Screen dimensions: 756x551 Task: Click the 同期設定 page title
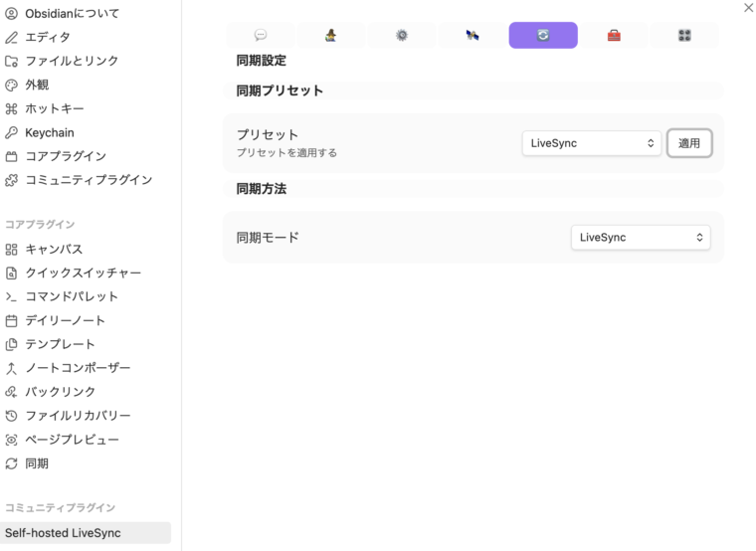click(x=262, y=61)
